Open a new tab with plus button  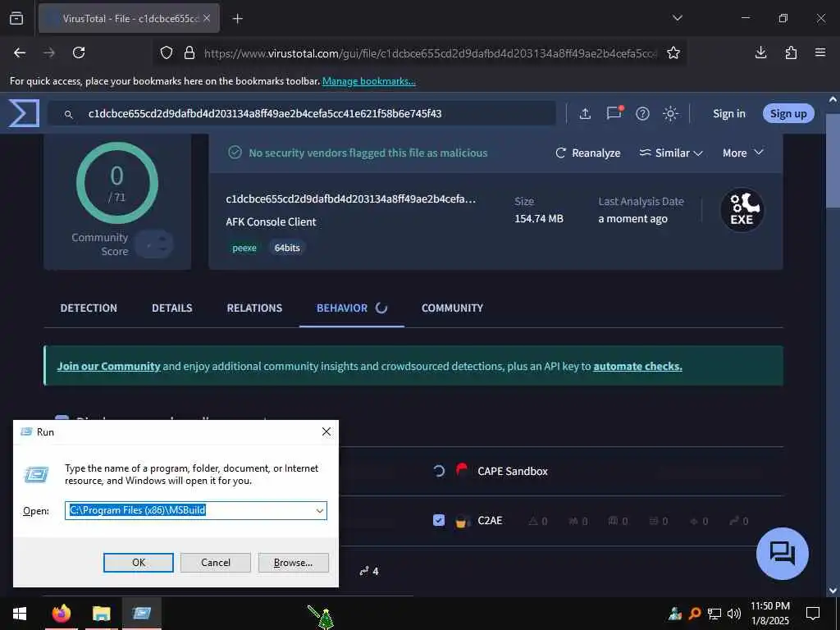click(x=238, y=18)
